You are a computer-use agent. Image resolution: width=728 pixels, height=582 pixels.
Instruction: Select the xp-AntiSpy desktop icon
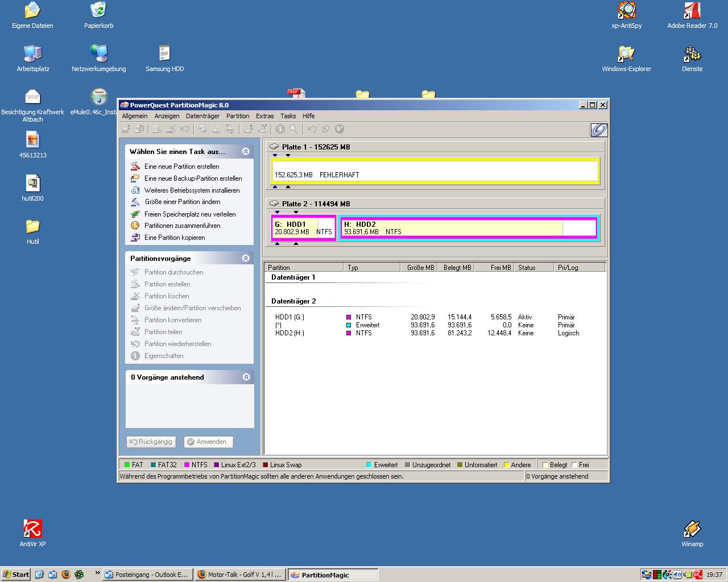(x=626, y=16)
